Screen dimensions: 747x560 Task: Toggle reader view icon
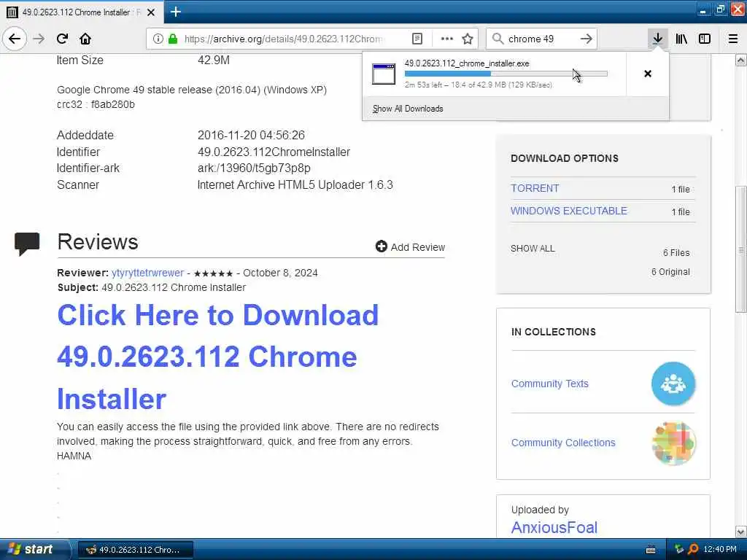coord(417,39)
